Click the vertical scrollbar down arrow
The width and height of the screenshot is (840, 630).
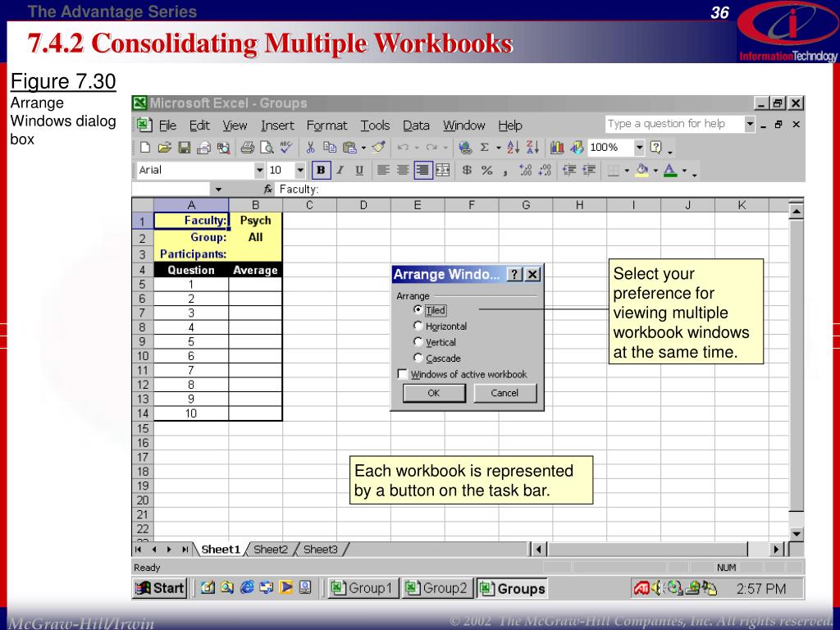tap(797, 533)
